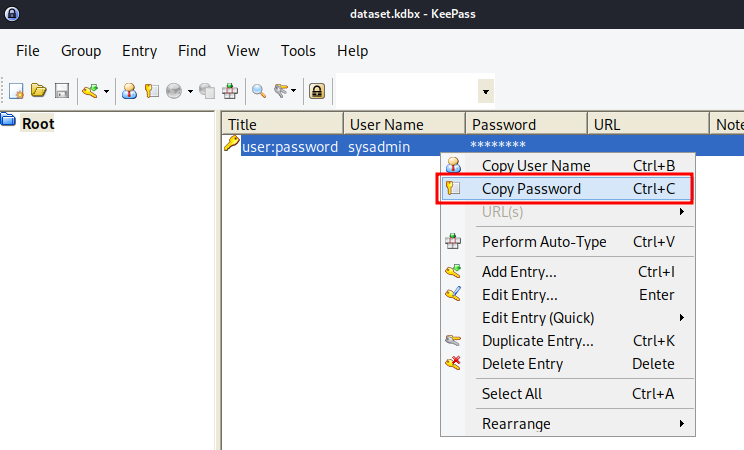
Task: Click the Open URL globe toolbar icon
Action: click(174, 90)
